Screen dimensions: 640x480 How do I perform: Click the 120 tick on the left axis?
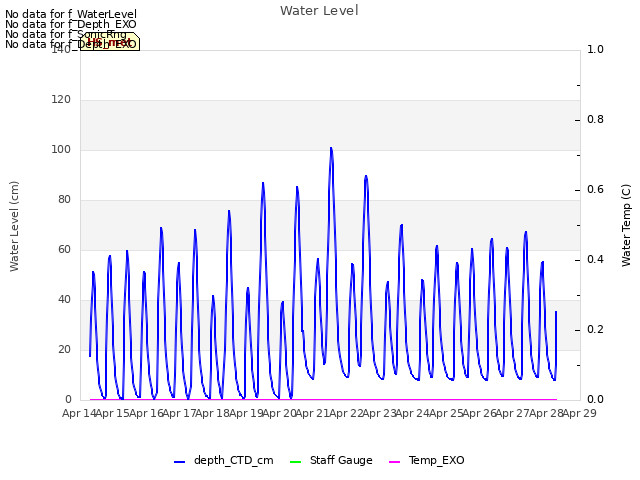(x=61, y=99)
